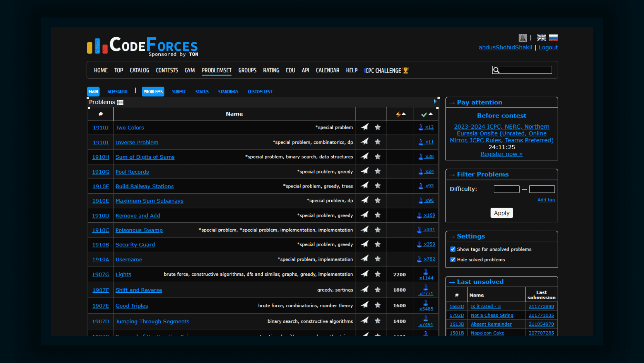The width and height of the screenshot is (644, 363).
Task: Click submit icon for Two Colors problem
Action: click(364, 127)
